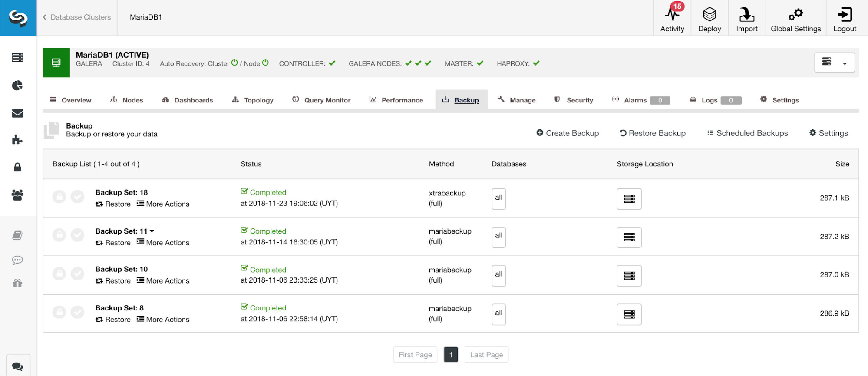Click the Severalnines logo in top-left corner
The image size is (868, 376).
pos(18,18)
